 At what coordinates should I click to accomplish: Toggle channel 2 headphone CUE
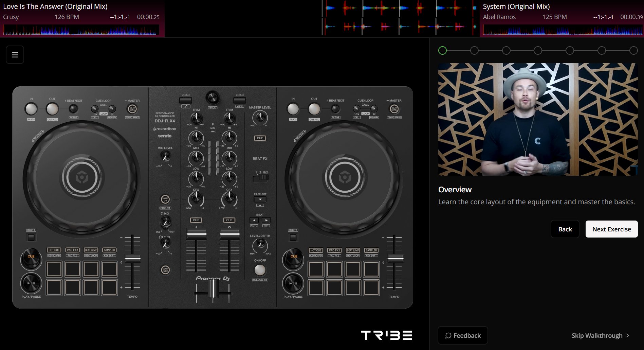229,220
